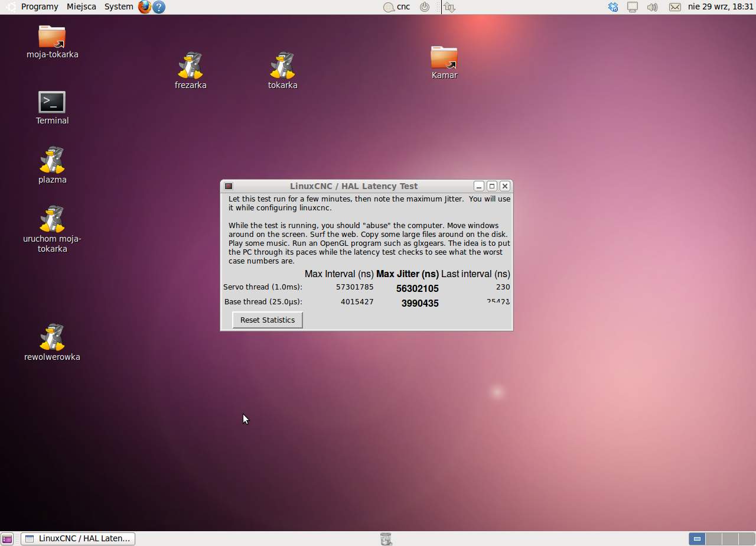This screenshot has width=756, height=546.
Task: Click the Max Jitter (ns) column header
Action: coord(408,274)
